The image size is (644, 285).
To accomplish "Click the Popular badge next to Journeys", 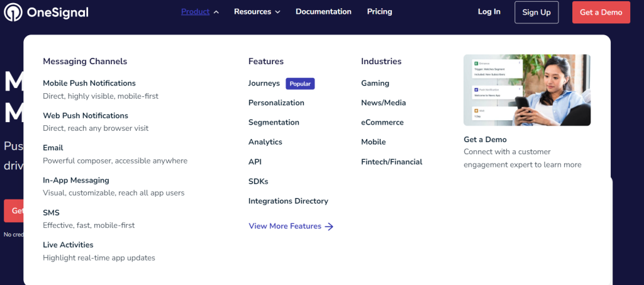I will tap(300, 84).
